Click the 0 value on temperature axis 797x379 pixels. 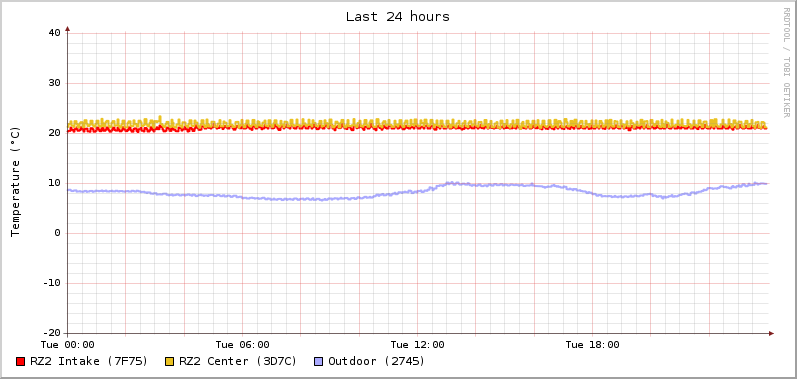(57, 233)
